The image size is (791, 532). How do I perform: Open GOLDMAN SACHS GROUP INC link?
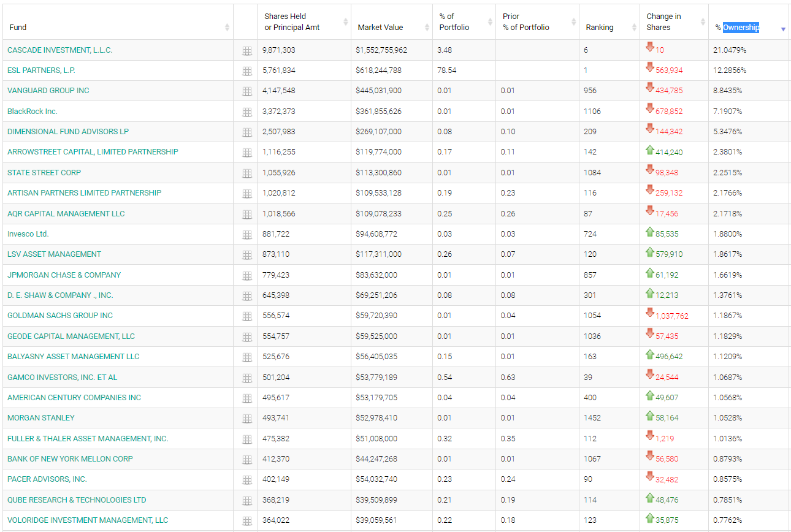(x=60, y=316)
